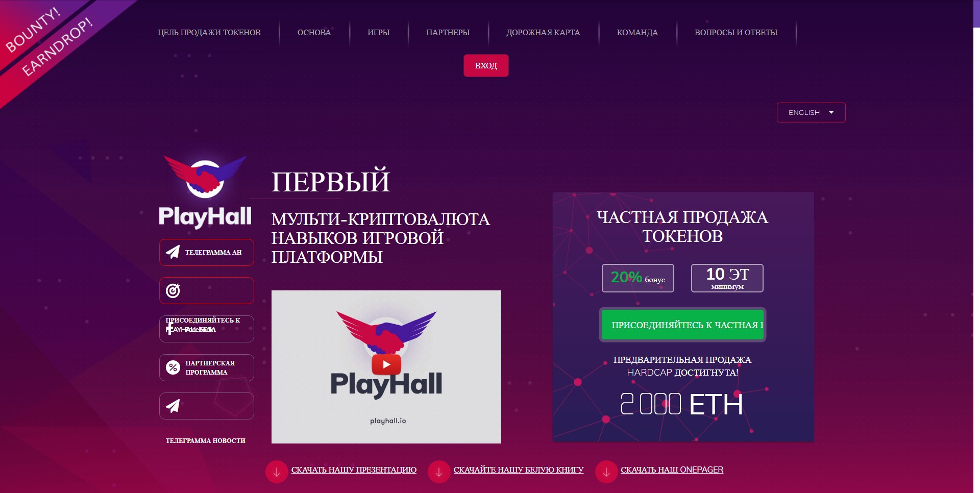Open СКАЧАТЬ НАШУ ПРЕЗЕНТАЦИЮ link
Image resolution: width=980 pixels, height=493 pixels.
point(354,470)
